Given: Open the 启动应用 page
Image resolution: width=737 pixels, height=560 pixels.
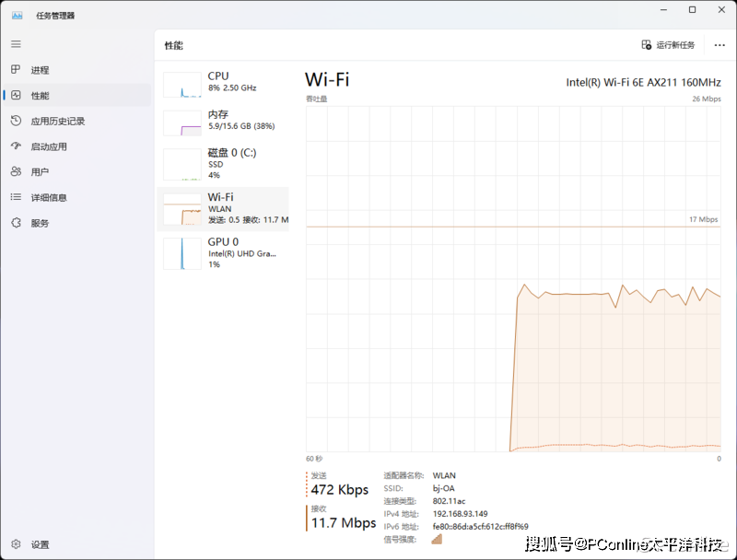Looking at the screenshot, I should click(x=77, y=146).
